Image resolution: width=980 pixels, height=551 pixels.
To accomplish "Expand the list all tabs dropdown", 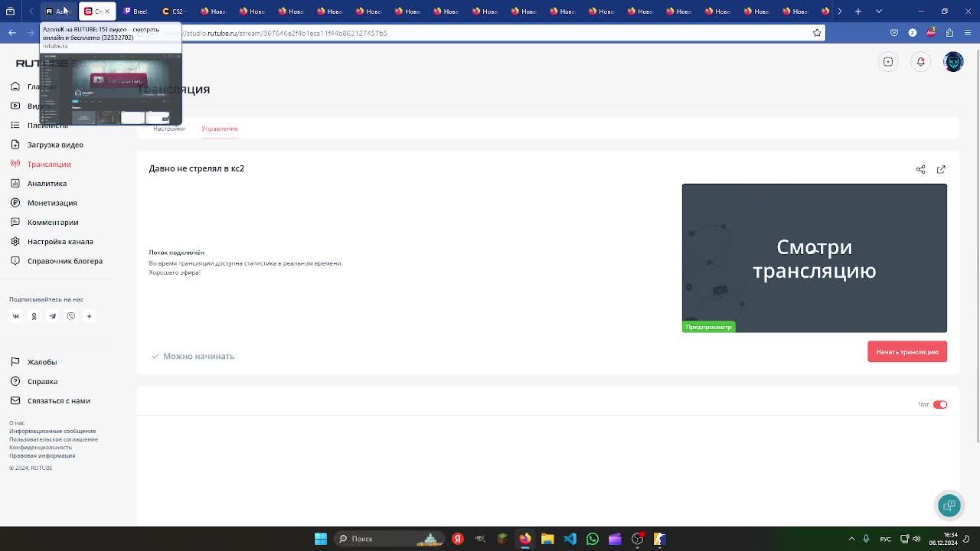I will coord(879,11).
